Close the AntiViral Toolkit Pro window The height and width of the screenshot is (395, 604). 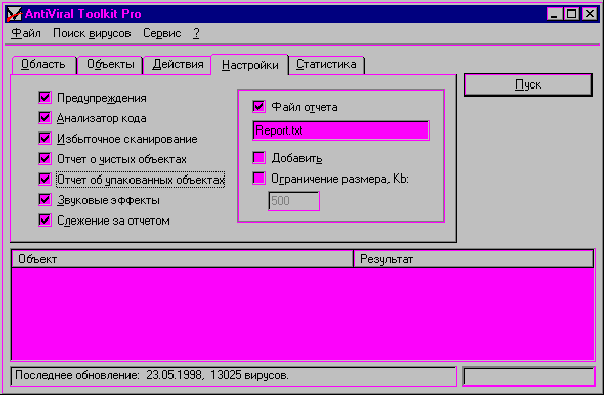pos(590,14)
